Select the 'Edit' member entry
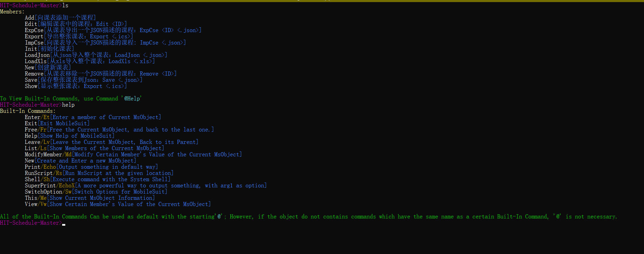644x254 pixels. (x=76, y=24)
